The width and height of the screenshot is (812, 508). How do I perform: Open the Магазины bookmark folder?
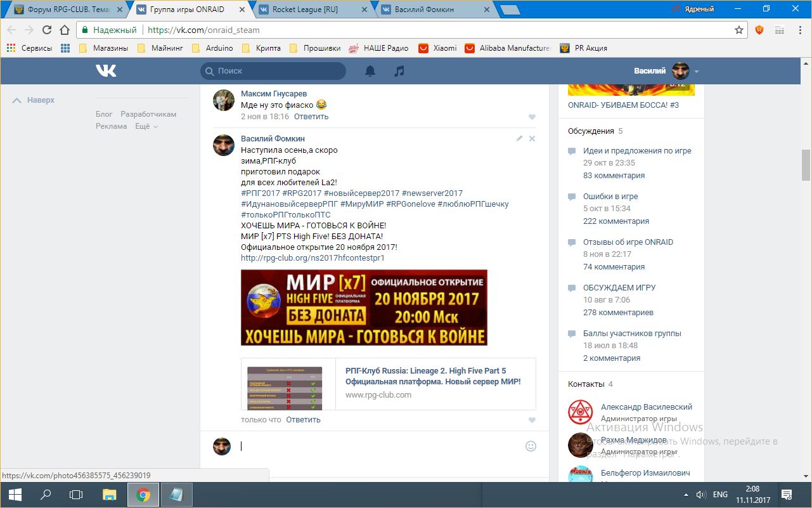point(103,48)
